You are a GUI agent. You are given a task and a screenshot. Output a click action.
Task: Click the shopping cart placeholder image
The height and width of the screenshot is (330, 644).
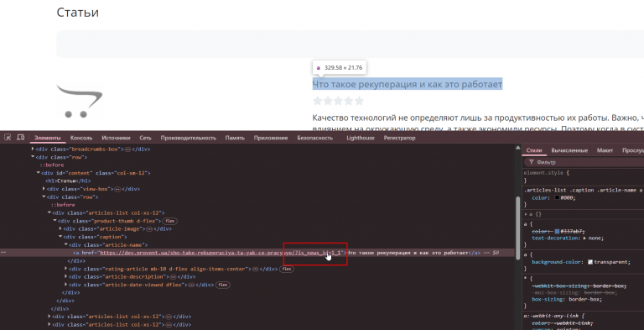(x=80, y=102)
